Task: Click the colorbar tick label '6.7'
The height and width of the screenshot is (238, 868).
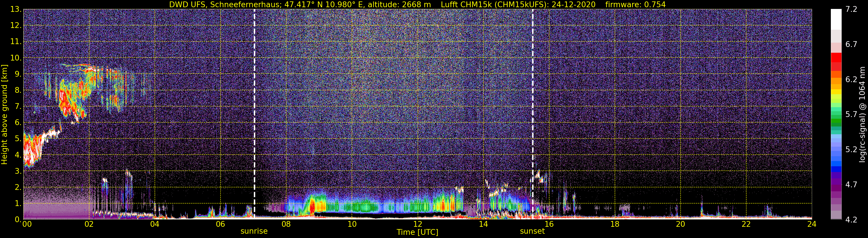Action: click(x=852, y=44)
